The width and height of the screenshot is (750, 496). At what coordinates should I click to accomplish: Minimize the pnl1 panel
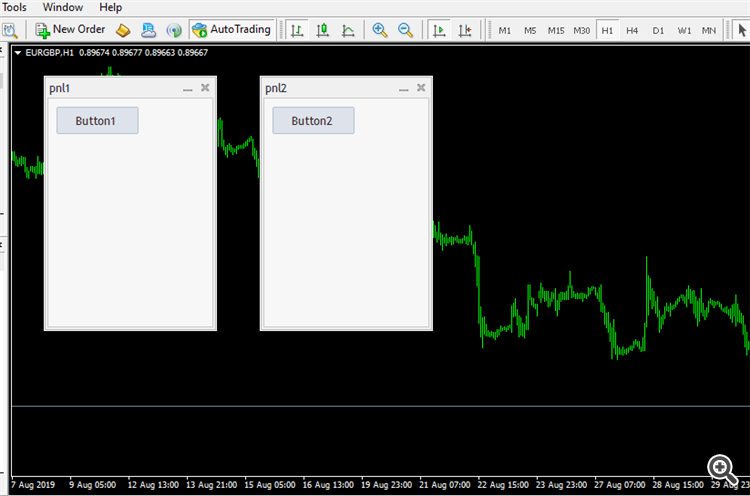click(188, 88)
